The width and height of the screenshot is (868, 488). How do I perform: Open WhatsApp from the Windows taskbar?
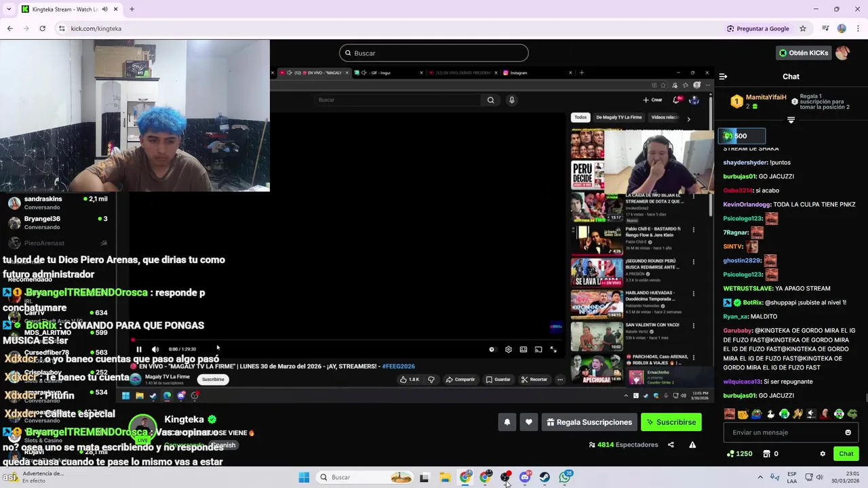[565, 477]
